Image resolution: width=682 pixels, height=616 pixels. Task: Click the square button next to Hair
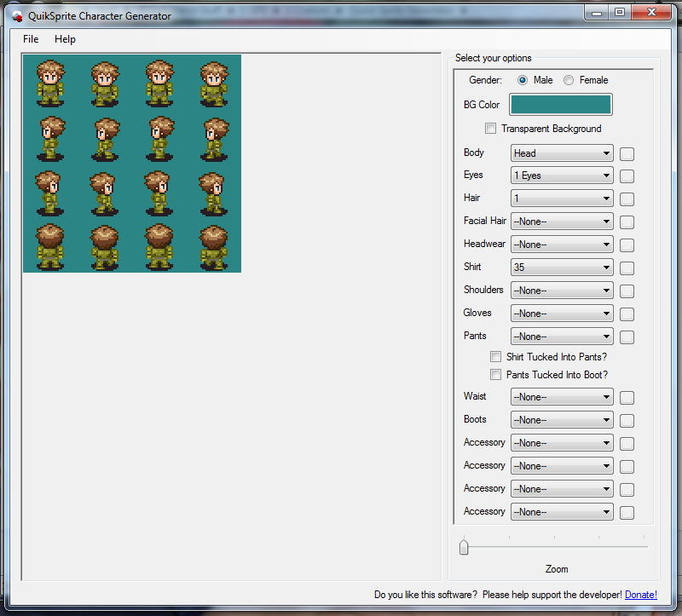click(627, 199)
